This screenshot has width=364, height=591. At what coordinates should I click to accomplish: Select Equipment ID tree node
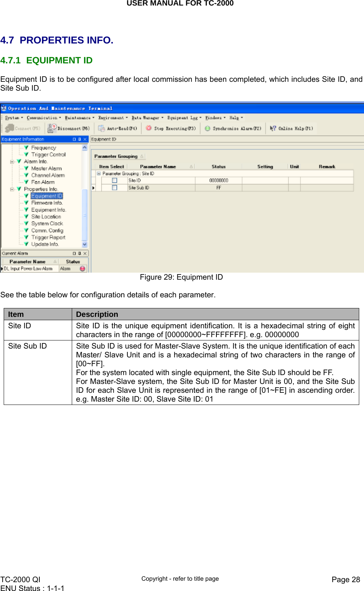click(47, 196)
